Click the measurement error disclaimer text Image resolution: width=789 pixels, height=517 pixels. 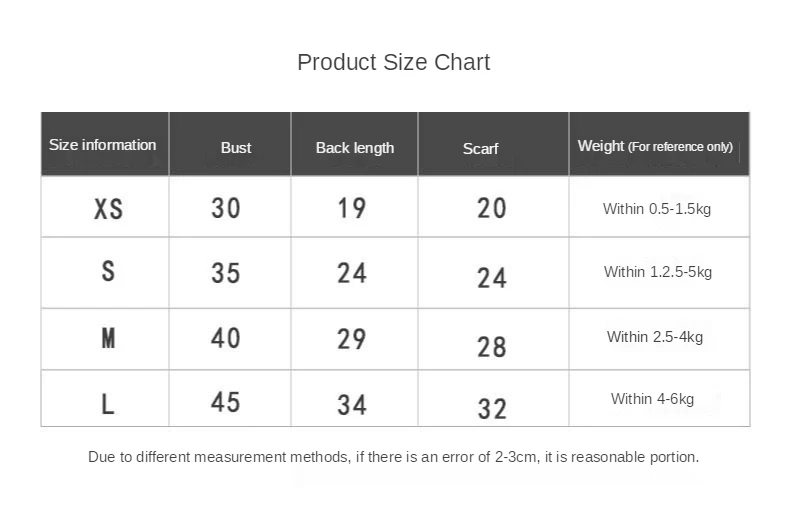(393, 457)
